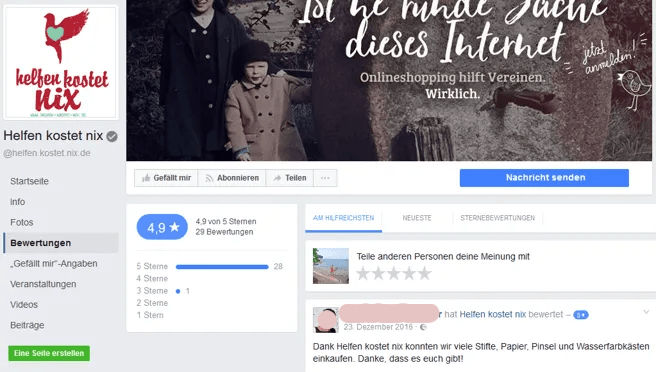Click the Helfen kostet nix profile logo
The image size is (656, 372).
pos(61,62)
